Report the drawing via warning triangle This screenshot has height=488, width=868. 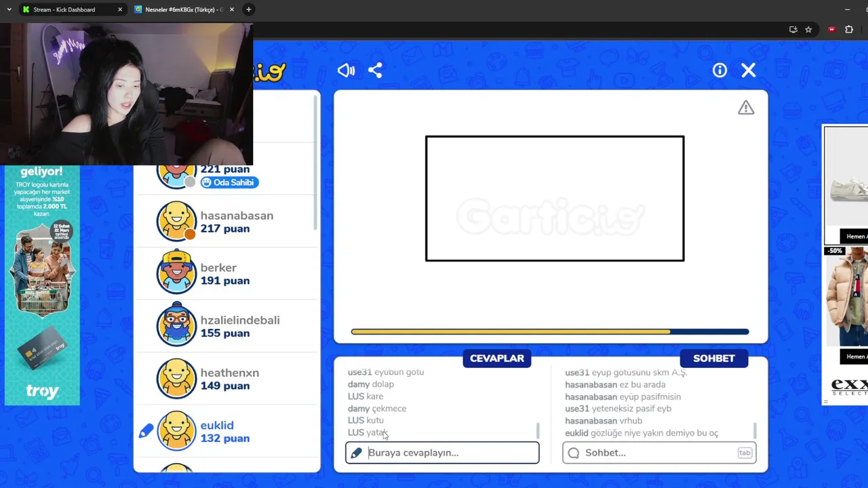click(746, 108)
